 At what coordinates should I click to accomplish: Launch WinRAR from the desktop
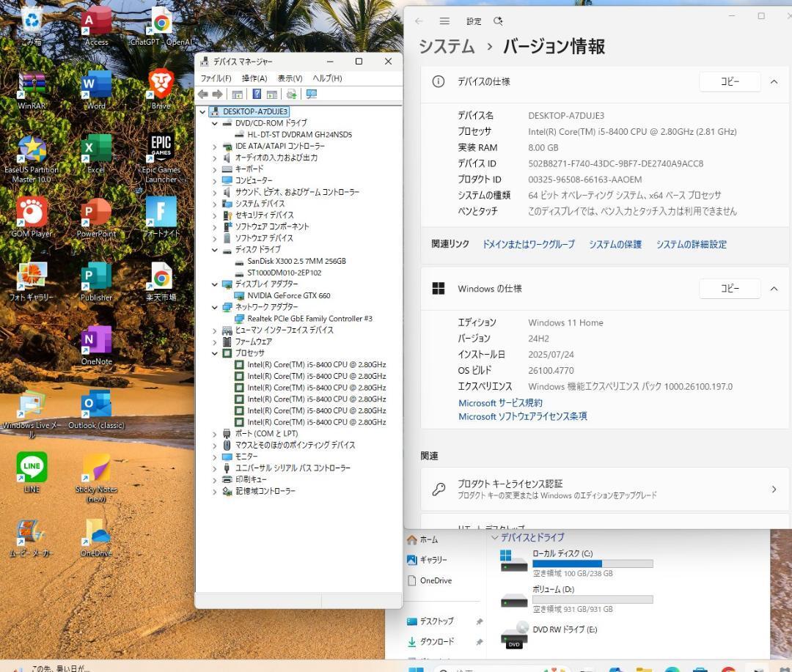click(x=32, y=91)
